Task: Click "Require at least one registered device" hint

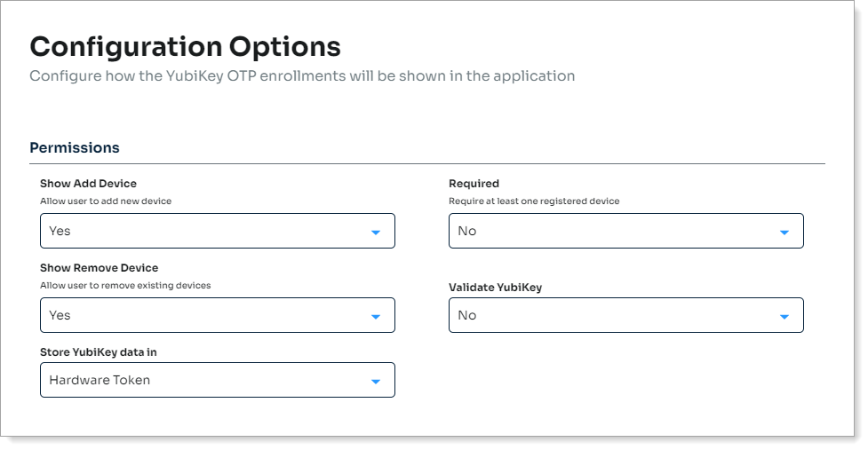Action: [x=534, y=201]
